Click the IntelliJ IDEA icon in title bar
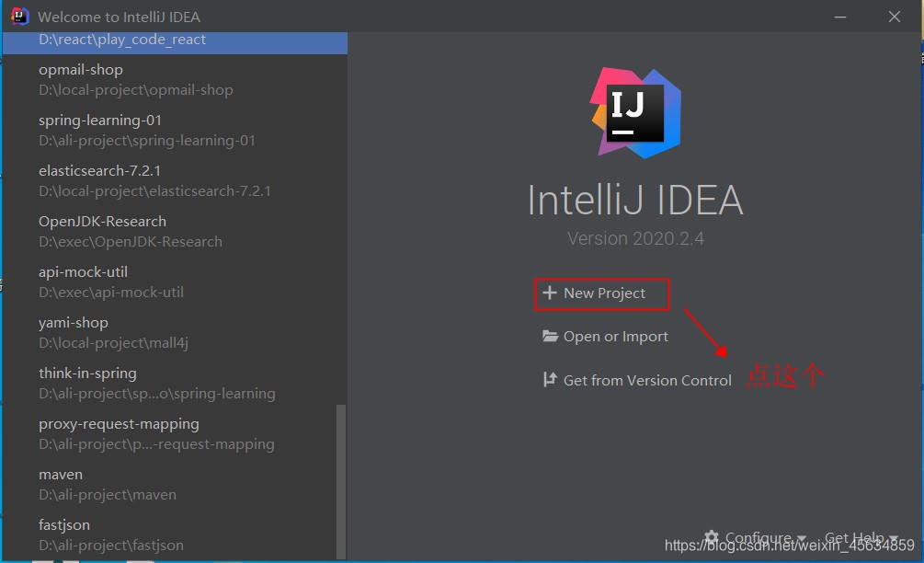 (20, 16)
